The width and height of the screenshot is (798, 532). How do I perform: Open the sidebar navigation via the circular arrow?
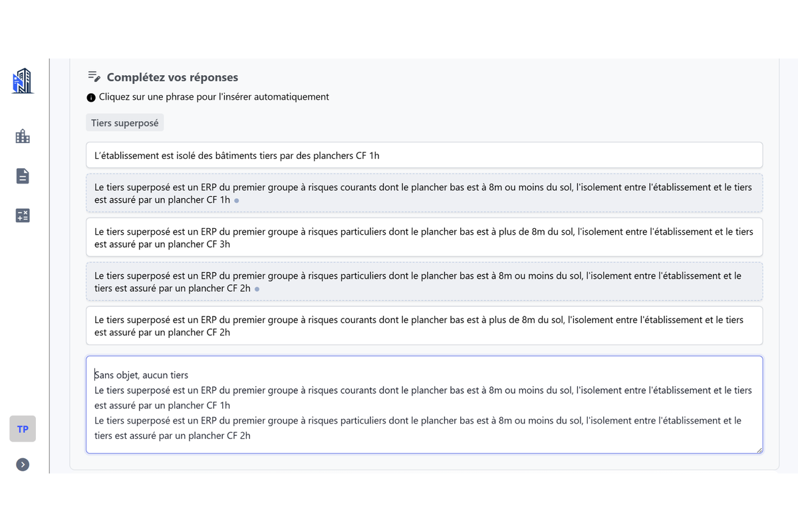[x=22, y=464]
